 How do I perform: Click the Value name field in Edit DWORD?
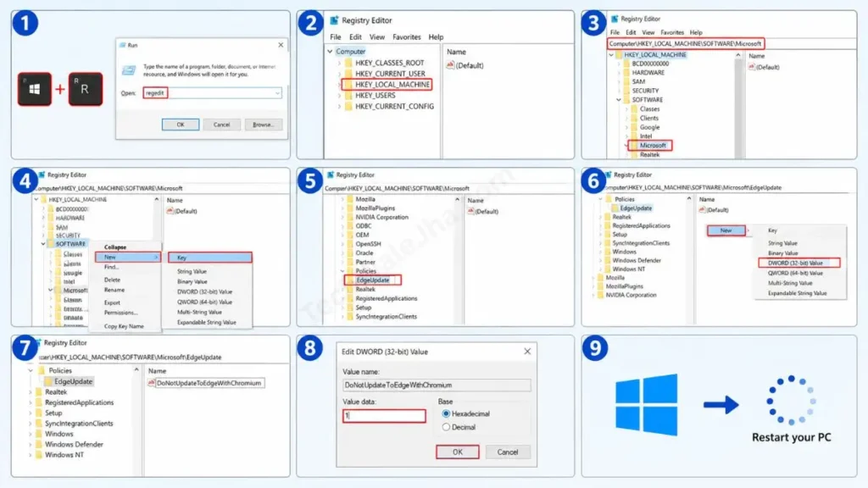[437, 385]
